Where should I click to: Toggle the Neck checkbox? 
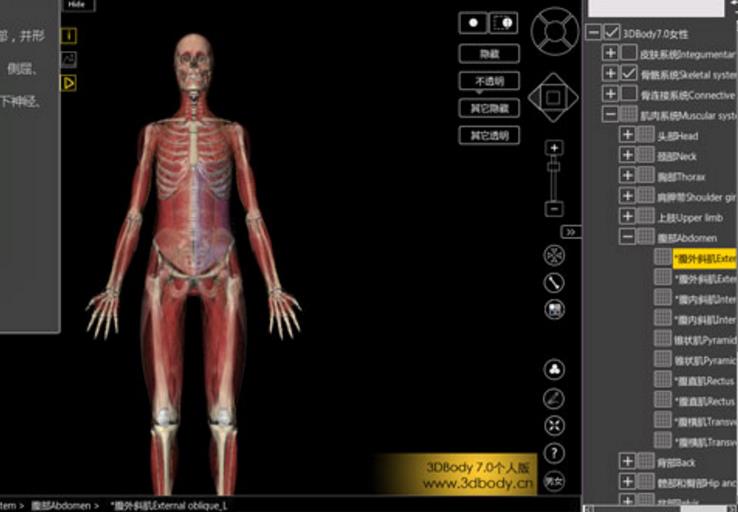click(x=646, y=155)
